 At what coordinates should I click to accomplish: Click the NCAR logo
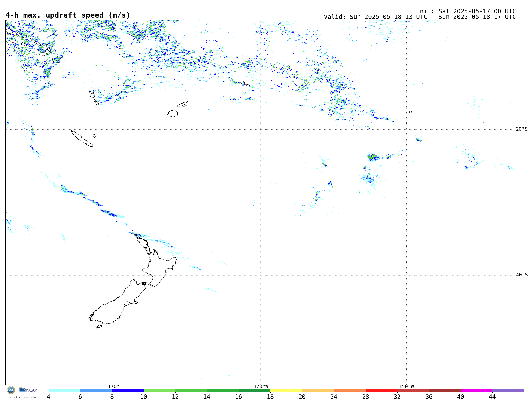[x=28, y=390]
